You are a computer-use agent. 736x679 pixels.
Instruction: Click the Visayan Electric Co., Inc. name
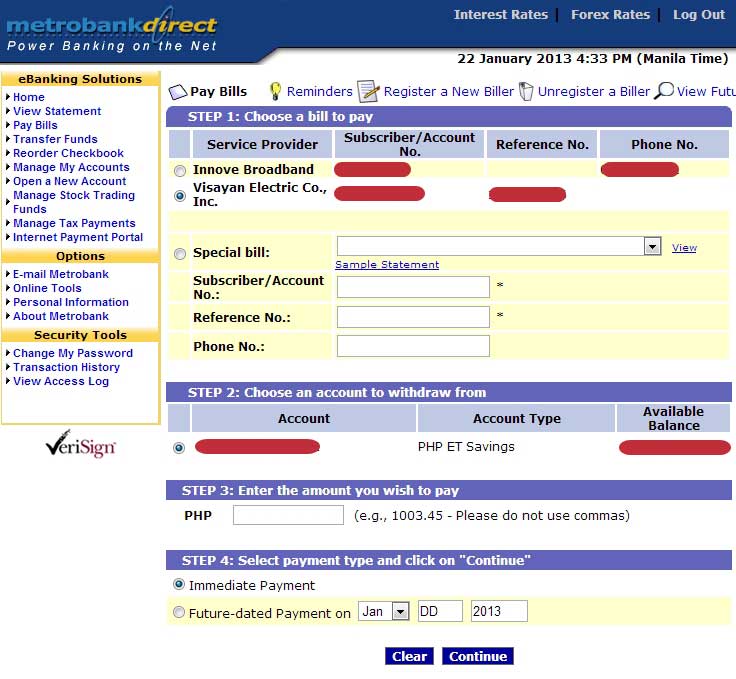[x=260, y=194]
